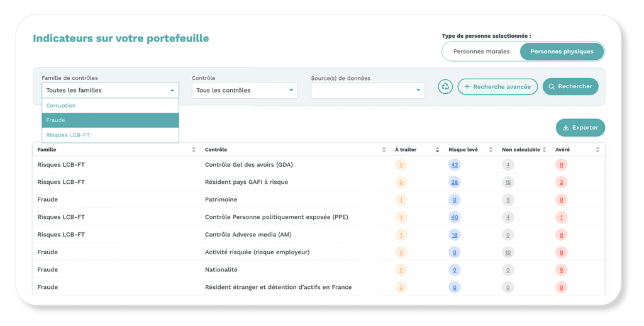Sort by Avéré column arrows
The width and height of the screenshot is (644, 326).
(597, 150)
